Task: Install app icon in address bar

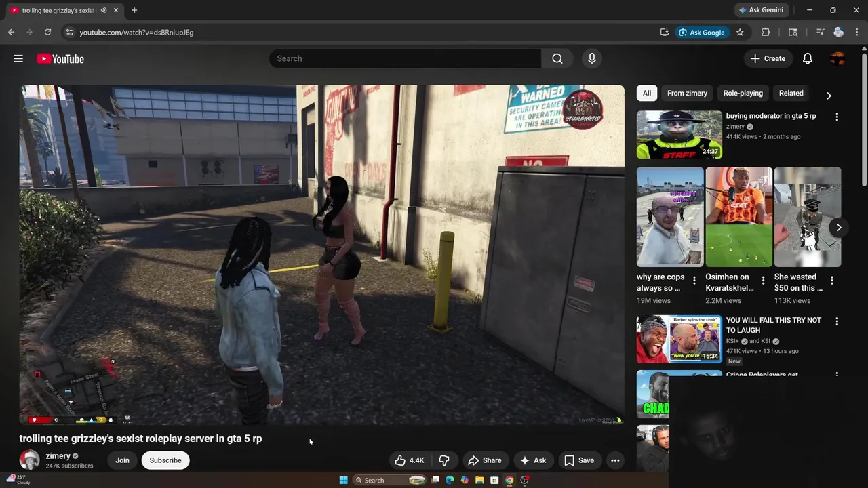Action: [665, 32]
